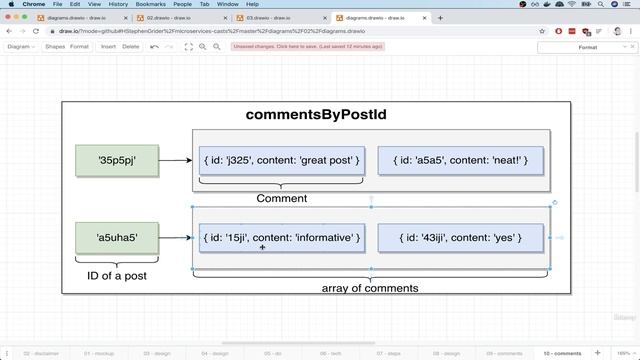This screenshot has height=360, width=640.
Task: Select the green '35p5pj' box
Action: 117,160
